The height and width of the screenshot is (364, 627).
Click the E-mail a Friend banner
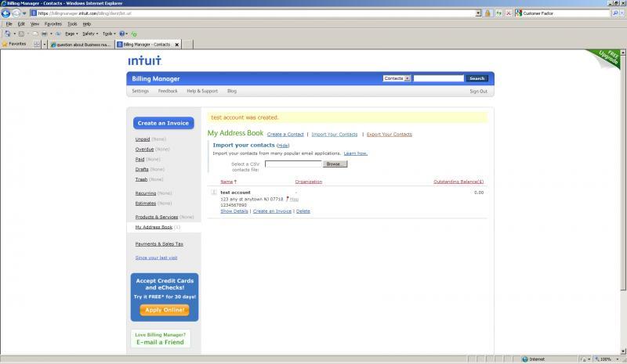point(161,339)
